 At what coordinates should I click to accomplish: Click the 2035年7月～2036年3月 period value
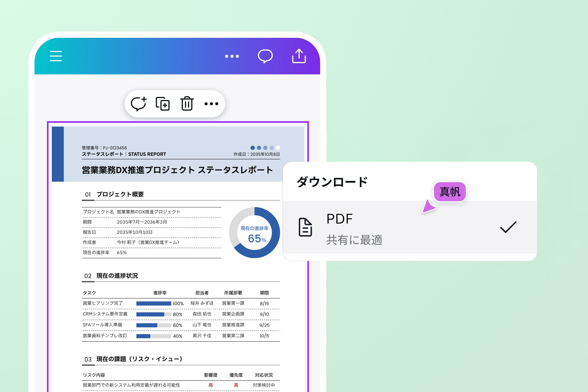tap(142, 222)
